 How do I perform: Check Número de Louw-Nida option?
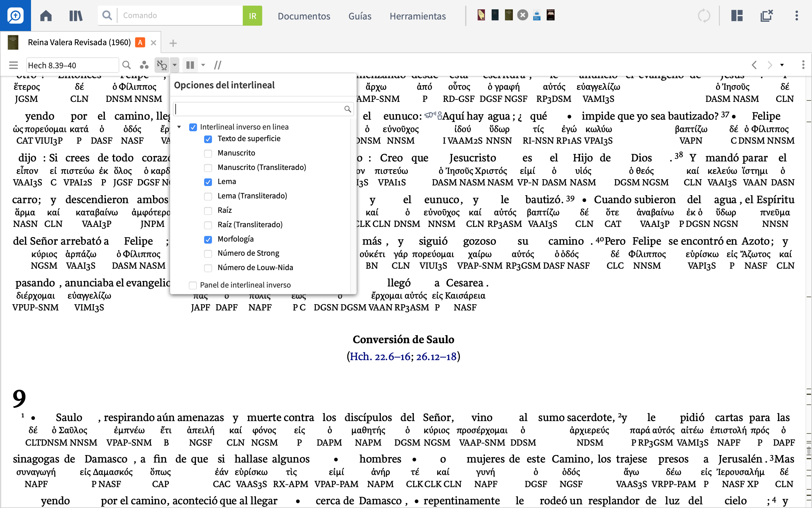[208, 268]
